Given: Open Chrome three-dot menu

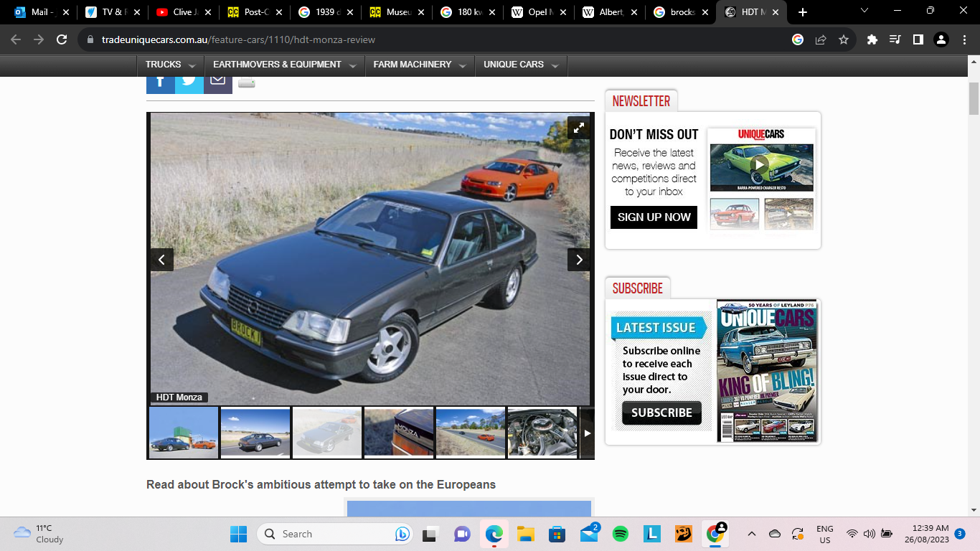Looking at the screenshot, I should [x=964, y=39].
